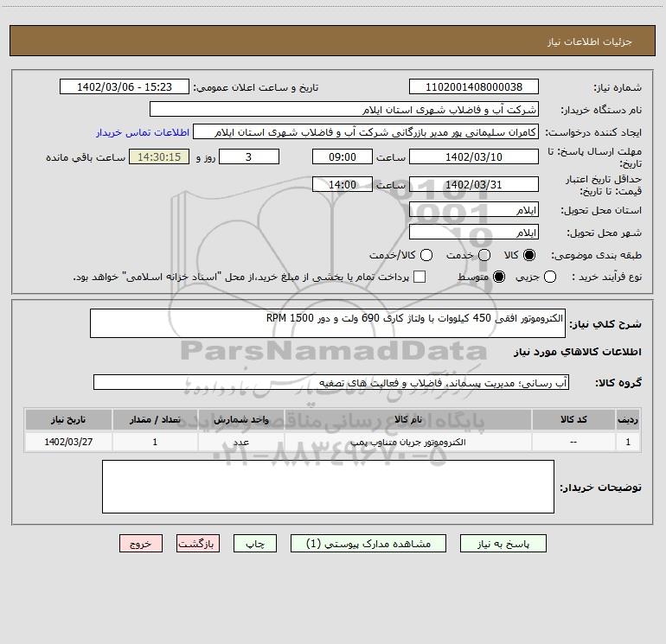Click the واحد شمارش column header
The image size is (666, 644).
click(x=240, y=420)
